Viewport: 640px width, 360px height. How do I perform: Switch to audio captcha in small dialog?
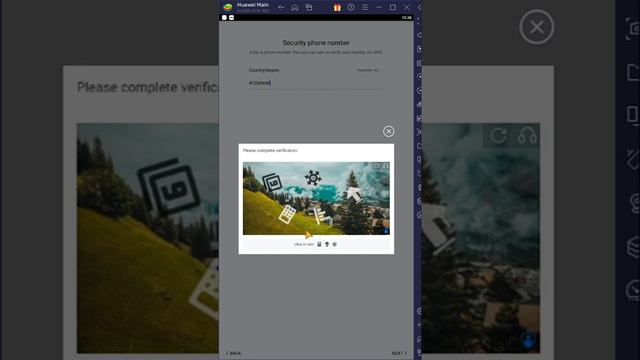[385, 166]
